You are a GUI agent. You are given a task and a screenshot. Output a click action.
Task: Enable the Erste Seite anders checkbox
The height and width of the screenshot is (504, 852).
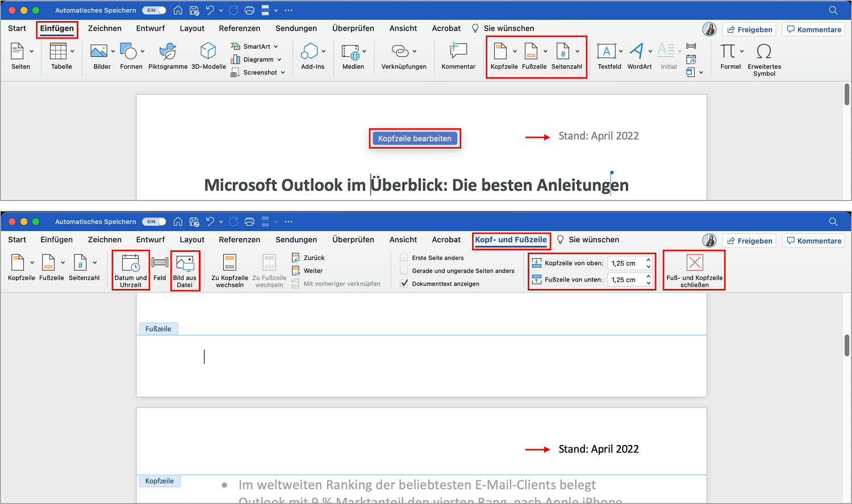[x=404, y=258]
